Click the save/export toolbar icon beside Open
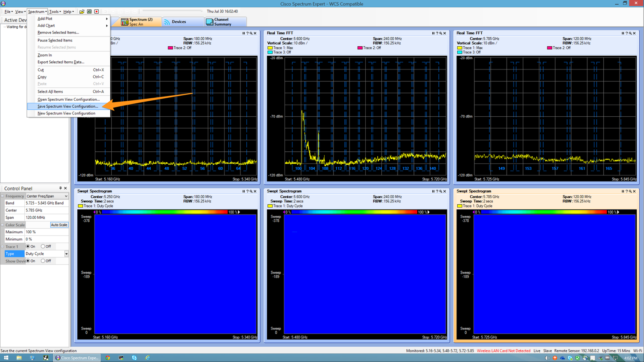The height and width of the screenshot is (362, 644). point(89,11)
